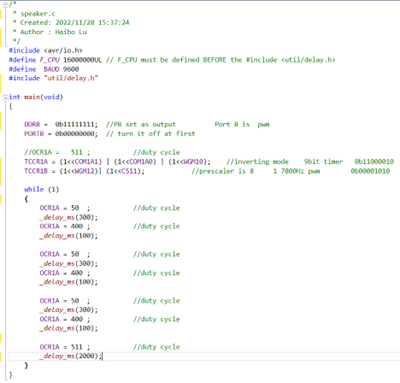
Task: Click the value 16000000UL
Action: coord(82,60)
